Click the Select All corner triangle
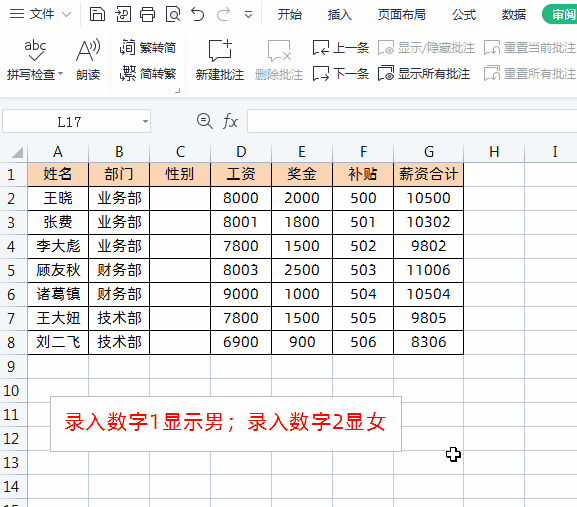 tap(17, 152)
